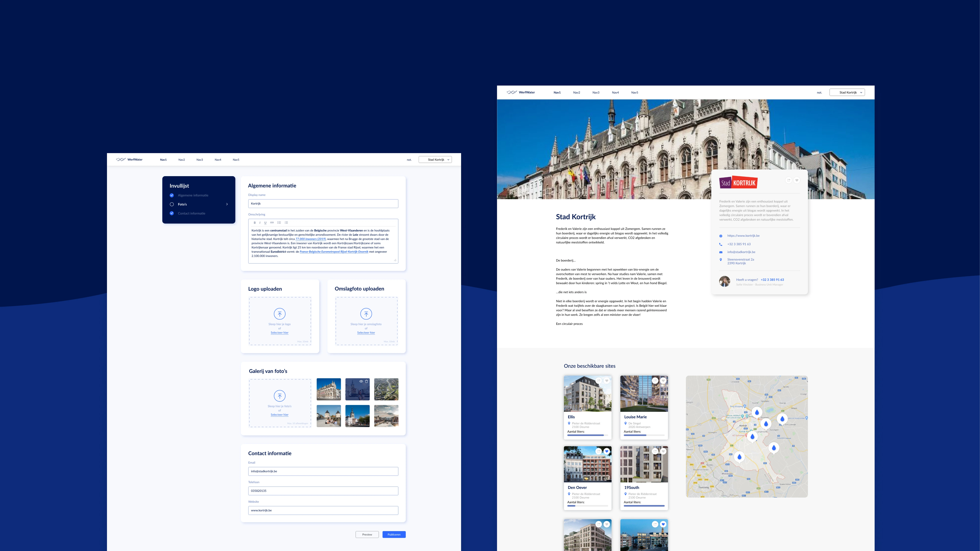The height and width of the screenshot is (551, 980).
Task: Insert a bulleted list in the editor
Action: (x=279, y=223)
